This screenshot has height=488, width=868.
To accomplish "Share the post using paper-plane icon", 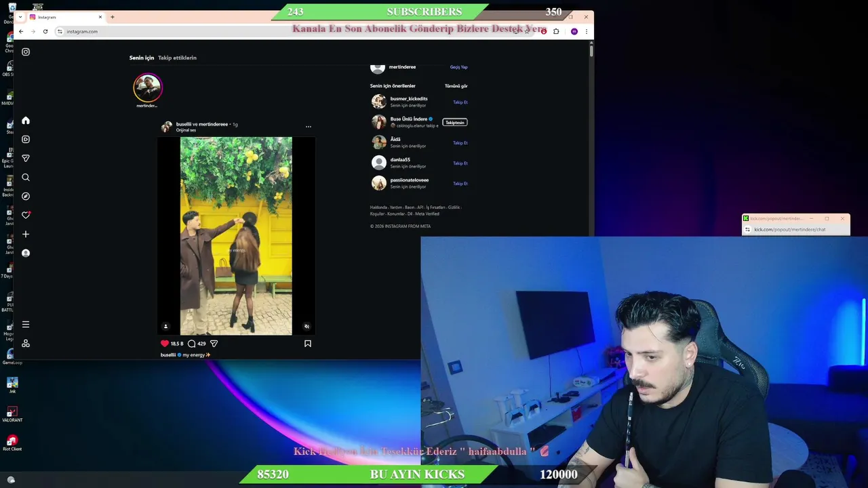I will pyautogui.click(x=214, y=344).
